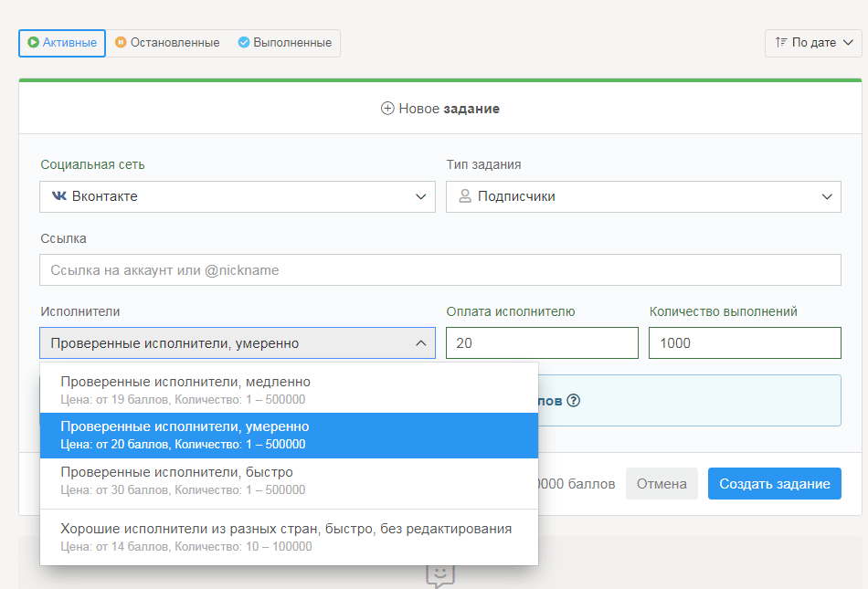
Task: Focus the Ссылка input field
Action: [439, 270]
